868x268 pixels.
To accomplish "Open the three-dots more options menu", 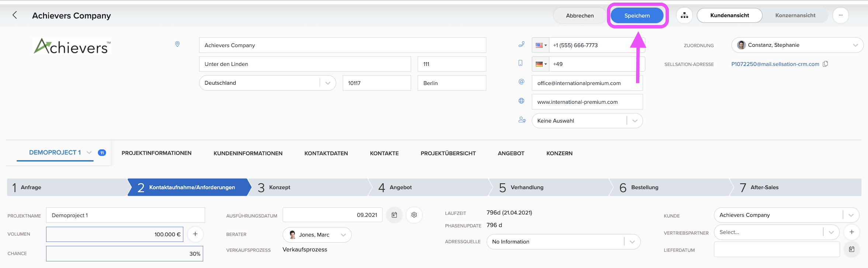I will [x=841, y=15].
